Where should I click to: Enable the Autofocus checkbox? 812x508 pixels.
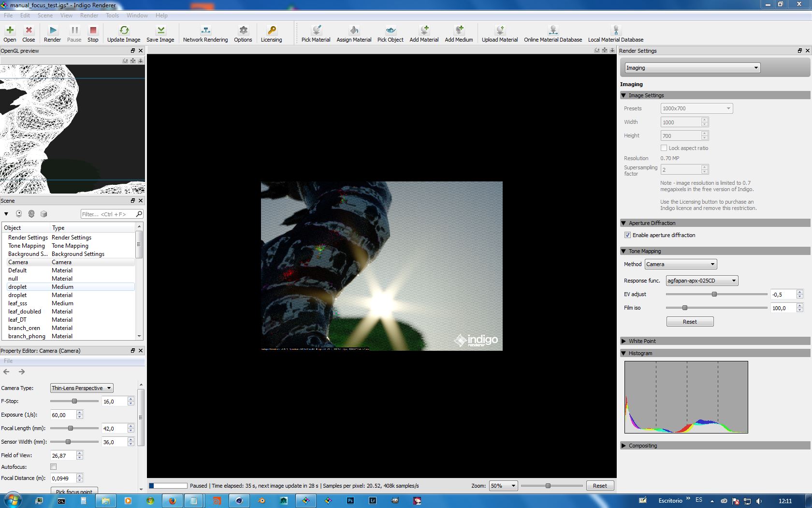coord(54,467)
